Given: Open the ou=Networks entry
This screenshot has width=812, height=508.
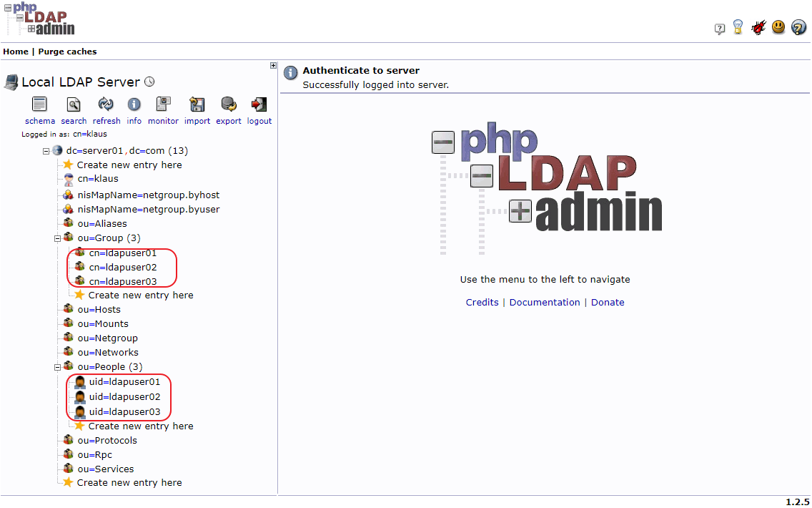Looking at the screenshot, I should pos(108,353).
